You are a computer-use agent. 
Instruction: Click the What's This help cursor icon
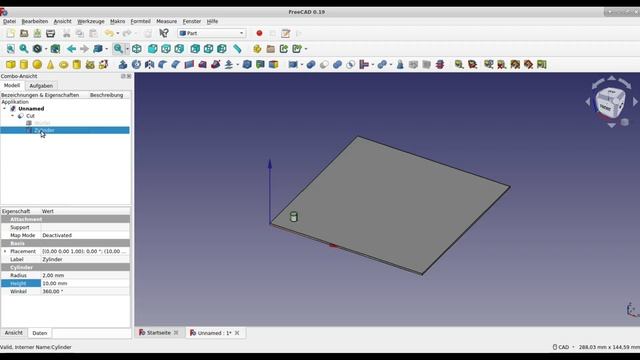(x=164, y=33)
